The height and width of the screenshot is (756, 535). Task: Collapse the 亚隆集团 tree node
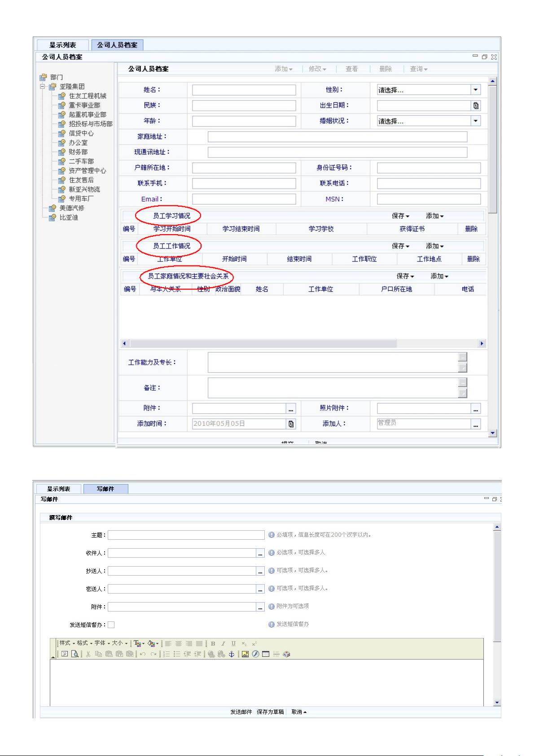(43, 86)
